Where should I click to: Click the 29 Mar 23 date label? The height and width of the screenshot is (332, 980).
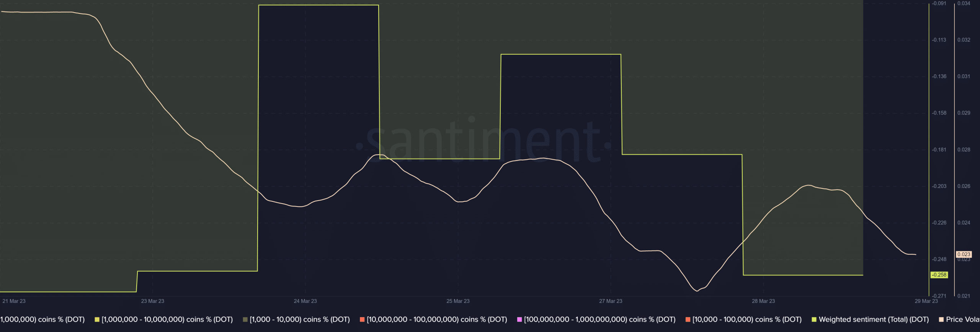[x=926, y=301]
